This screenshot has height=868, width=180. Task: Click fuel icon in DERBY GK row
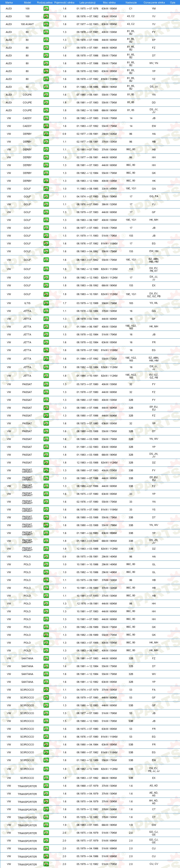[46, 173]
